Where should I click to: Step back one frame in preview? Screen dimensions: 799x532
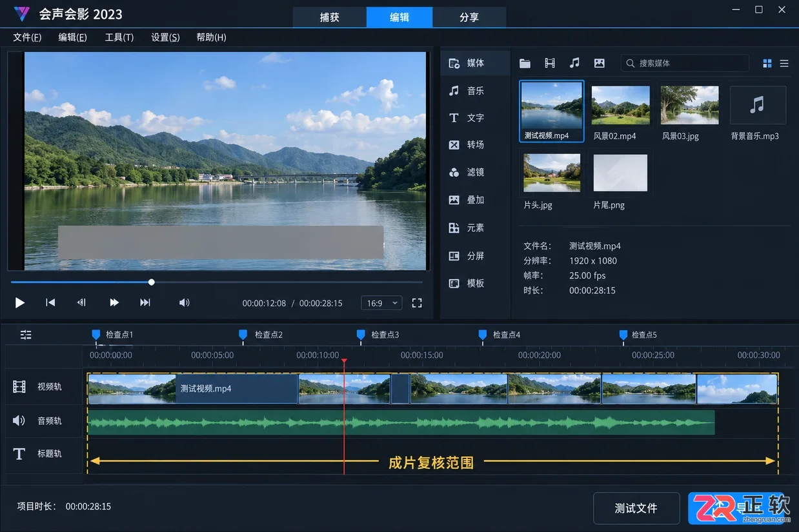[x=81, y=302]
